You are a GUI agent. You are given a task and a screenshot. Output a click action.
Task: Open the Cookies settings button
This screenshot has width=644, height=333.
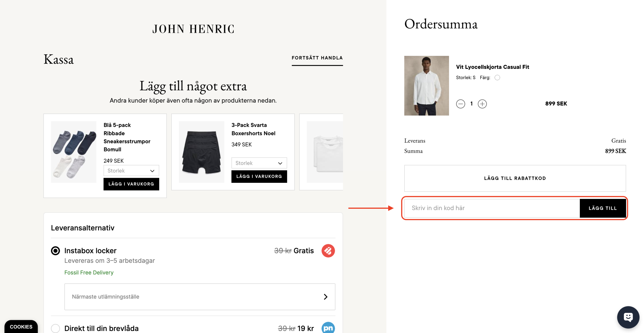click(21, 326)
